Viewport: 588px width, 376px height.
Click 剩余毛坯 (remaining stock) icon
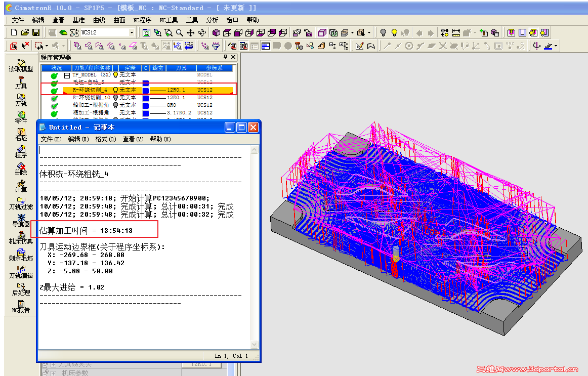coord(21,255)
